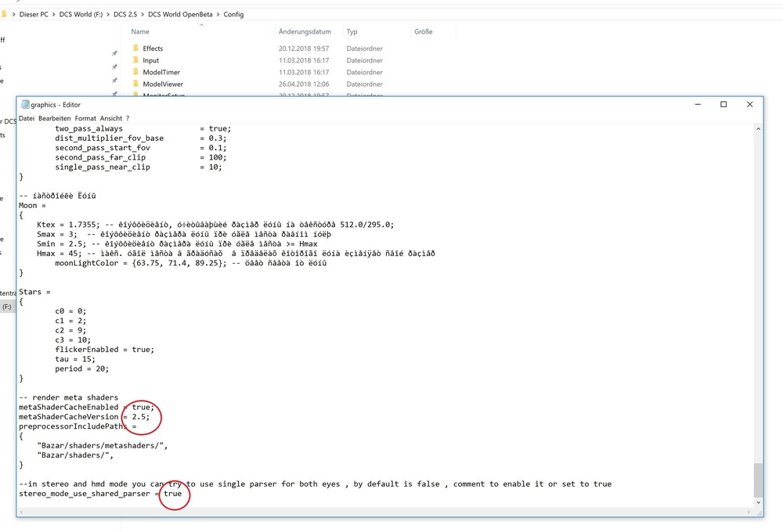
Task: Click the ModelTimer folder icon in Explorer
Action: point(135,72)
